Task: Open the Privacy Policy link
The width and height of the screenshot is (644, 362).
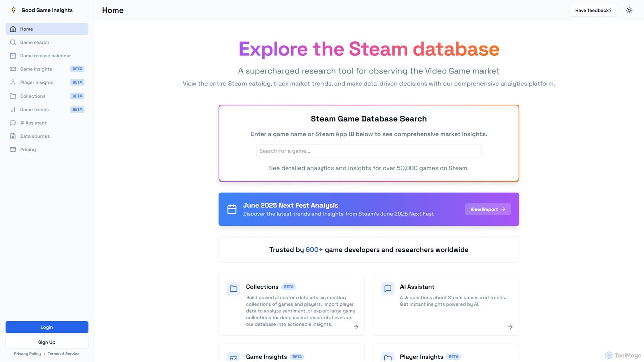Action: pyautogui.click(x=27, y=354)
